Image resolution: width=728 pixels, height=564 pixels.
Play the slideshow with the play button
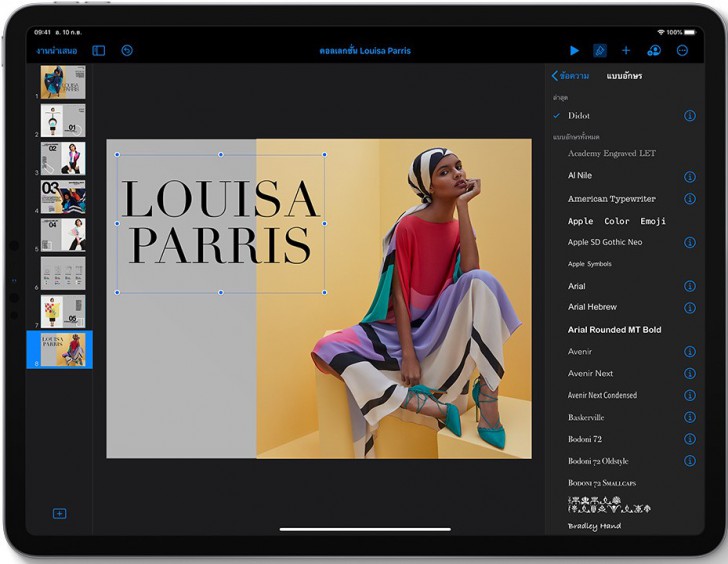coord(574,50)
